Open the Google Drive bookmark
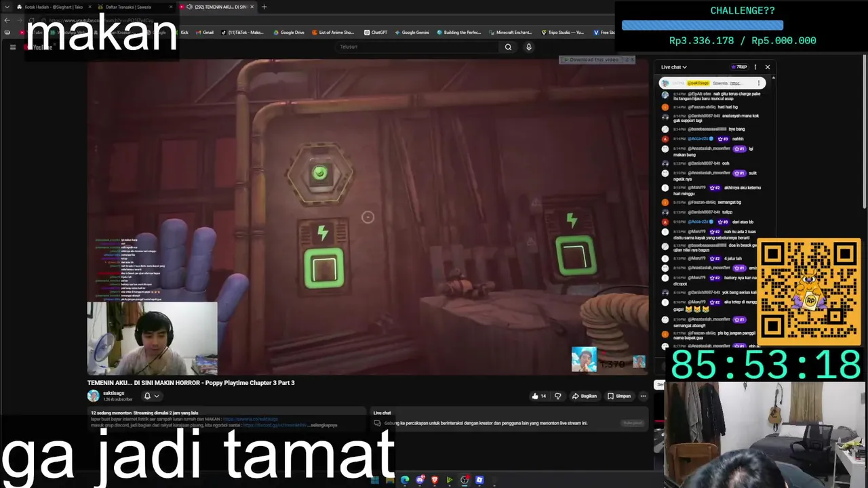Image resolution: width=868 pixels, height=488 pixels. point(289,33)
